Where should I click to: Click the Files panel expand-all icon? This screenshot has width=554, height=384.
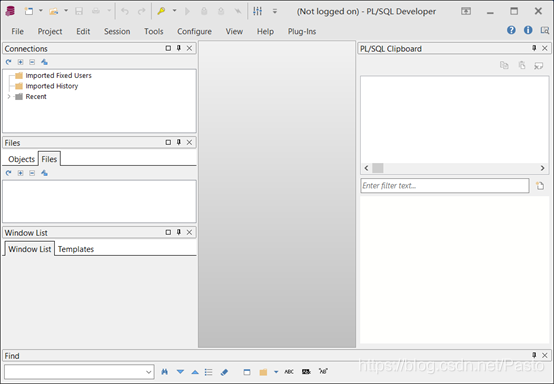click(20, 173)
